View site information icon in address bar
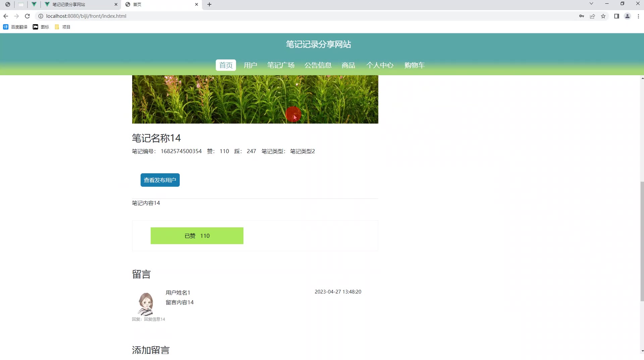 click(x=41, y=16)
